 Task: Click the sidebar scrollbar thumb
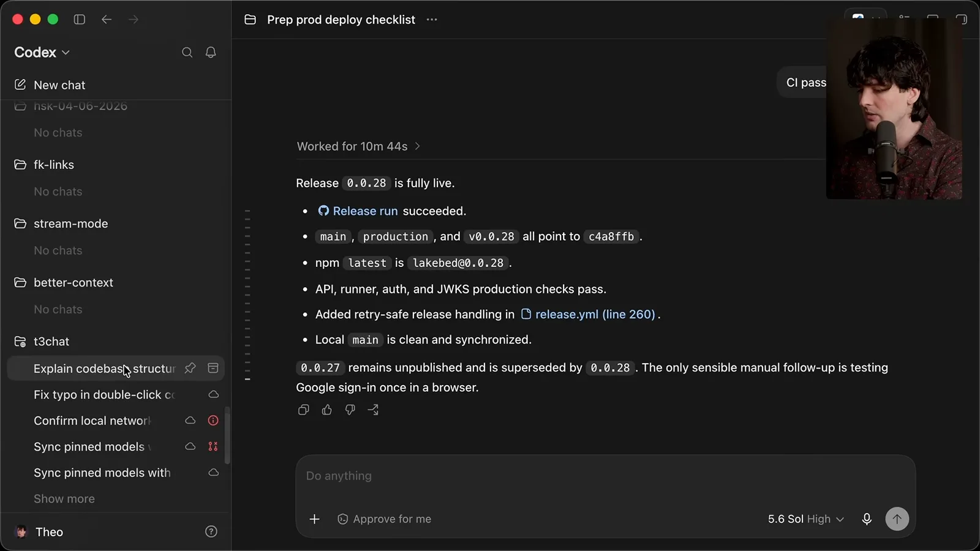227,435
